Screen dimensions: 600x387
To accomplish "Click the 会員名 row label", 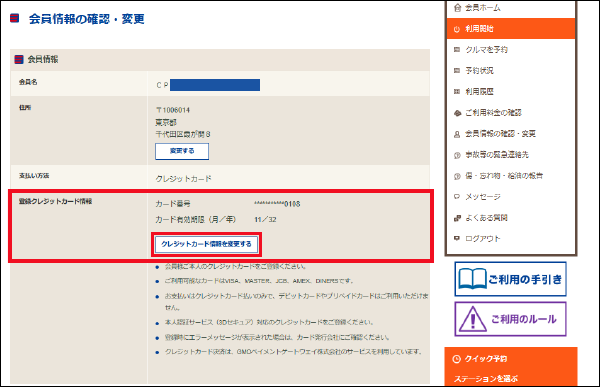I will [x=28, y=82].
